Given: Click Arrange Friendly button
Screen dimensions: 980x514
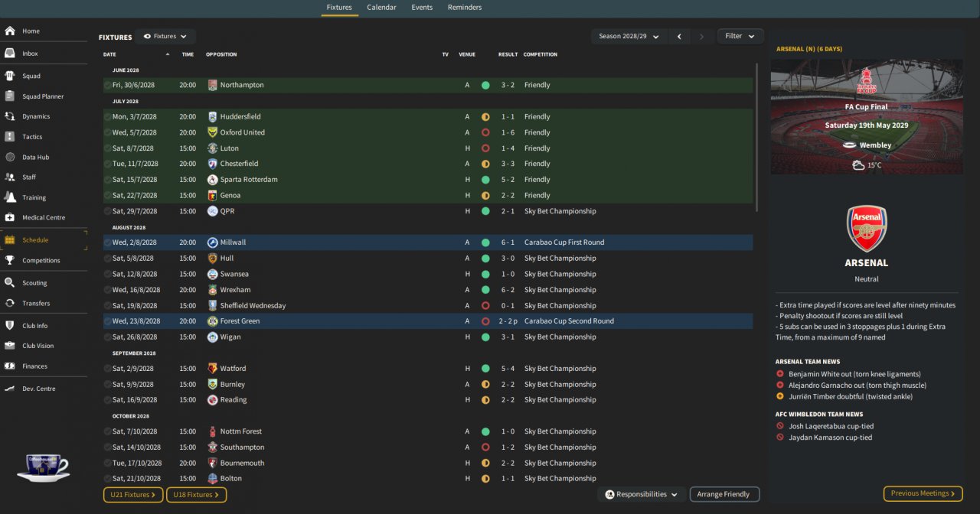Looking at the screenshot, I should [x=724, y=495].
